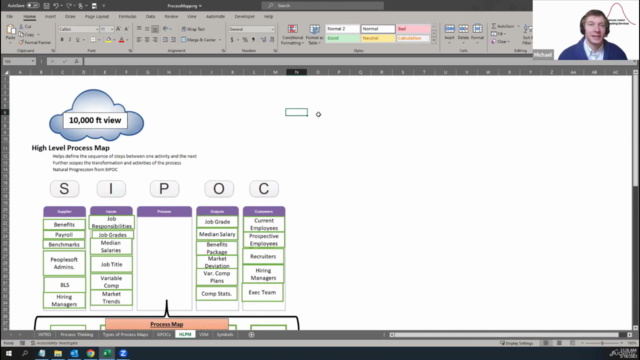Apply percent style
The height and width of the screenshot is (360, 640).
(x=245, y=40)
